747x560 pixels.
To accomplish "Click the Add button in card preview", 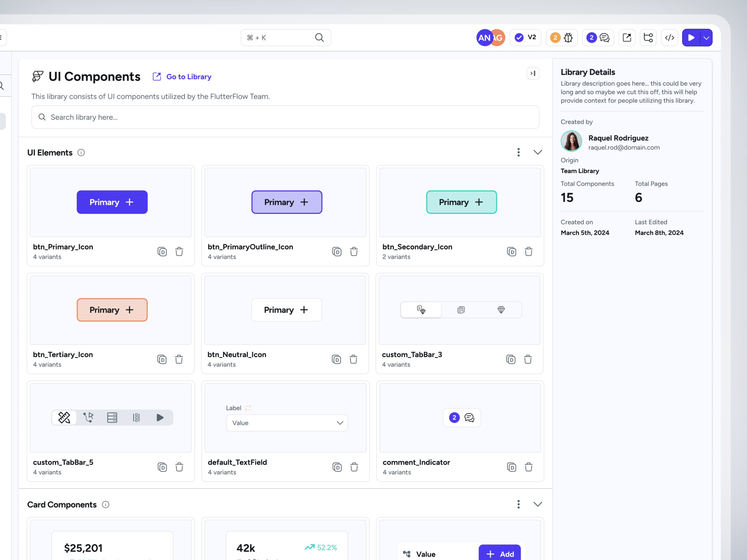I will [x=500, y=553].
